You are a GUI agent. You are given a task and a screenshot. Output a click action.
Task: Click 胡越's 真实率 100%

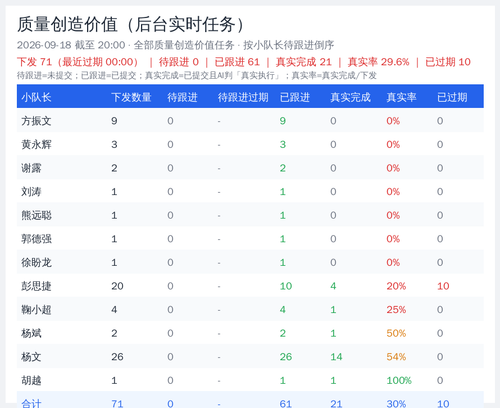pos(399,381)
